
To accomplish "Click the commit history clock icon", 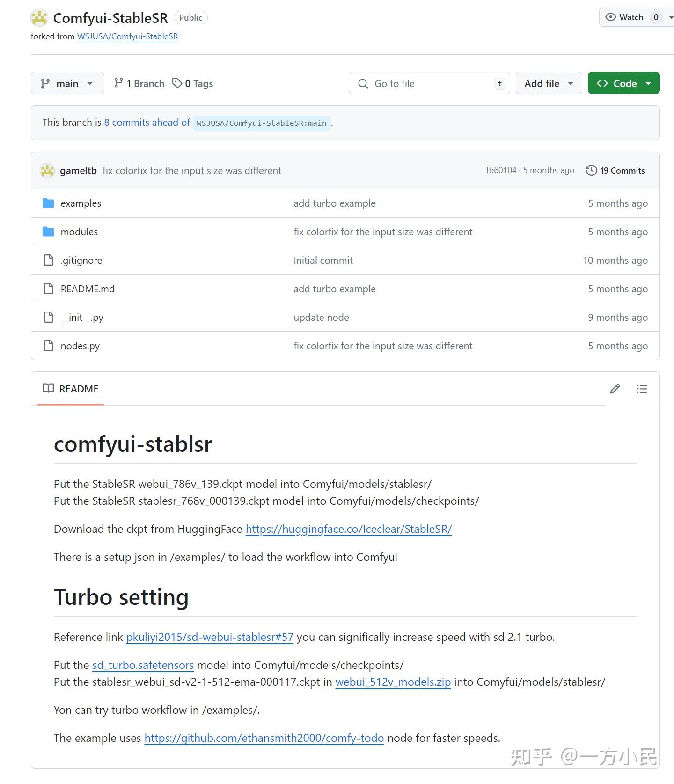I will pyautogui.click(x=591, y=170).
